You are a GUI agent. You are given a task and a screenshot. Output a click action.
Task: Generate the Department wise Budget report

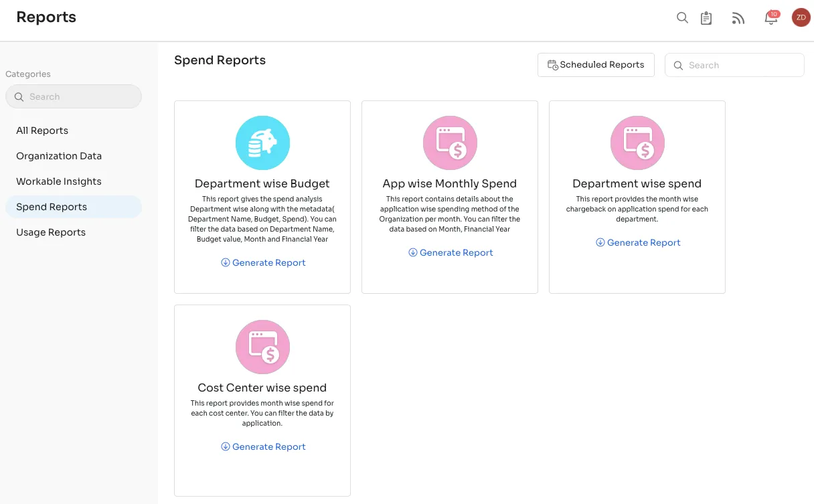[263, 262]
